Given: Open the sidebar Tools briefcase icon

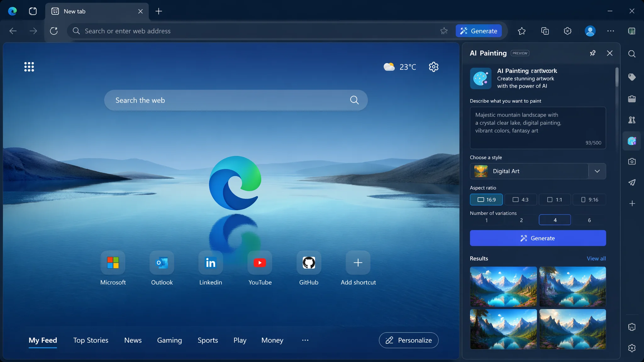Looking at the screenshot, I should tap(632, 99).
